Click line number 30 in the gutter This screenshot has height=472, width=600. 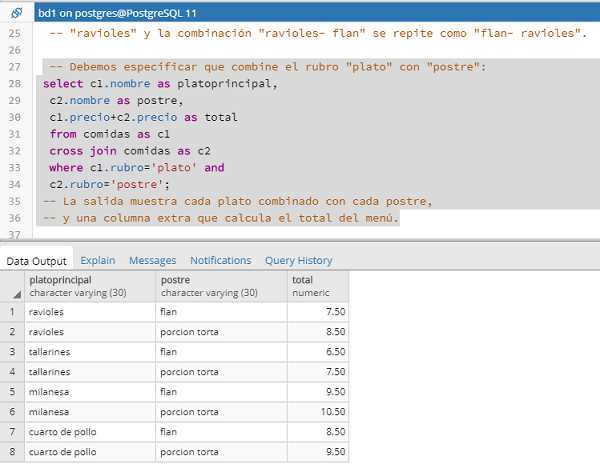coord(15,117)
